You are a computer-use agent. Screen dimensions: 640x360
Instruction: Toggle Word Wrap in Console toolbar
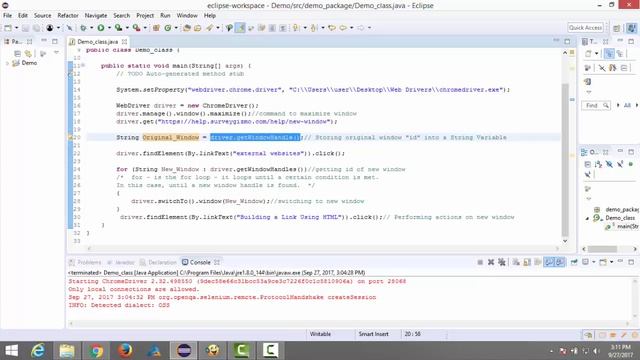538,262
